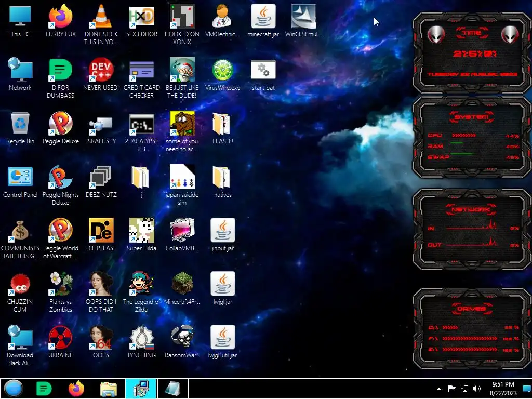The height and width of the screenshot is (399, 532).
Task: Click the TIME widget clock display
Action: coord(474,54)
